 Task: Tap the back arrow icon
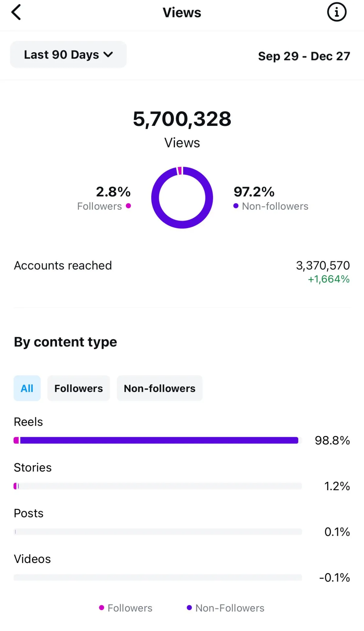pos(16,12)
